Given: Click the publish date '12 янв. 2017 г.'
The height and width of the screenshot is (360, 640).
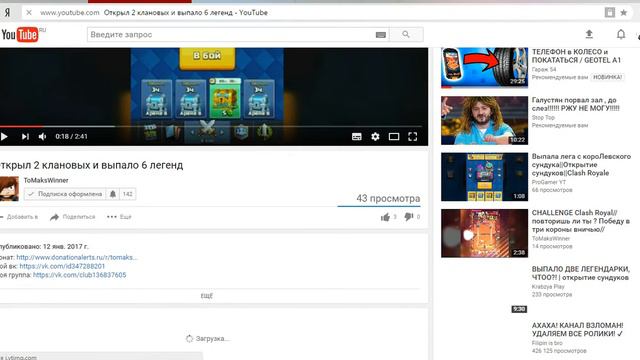Looking at the screenshot, I should pyautogui.click(x=65, y=247).
